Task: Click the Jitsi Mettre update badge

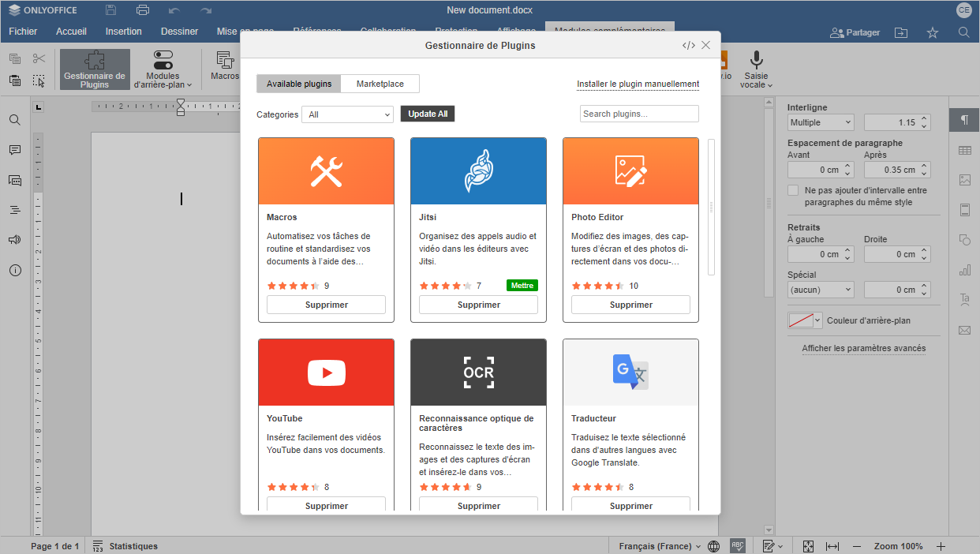Action: pos(522,286)
